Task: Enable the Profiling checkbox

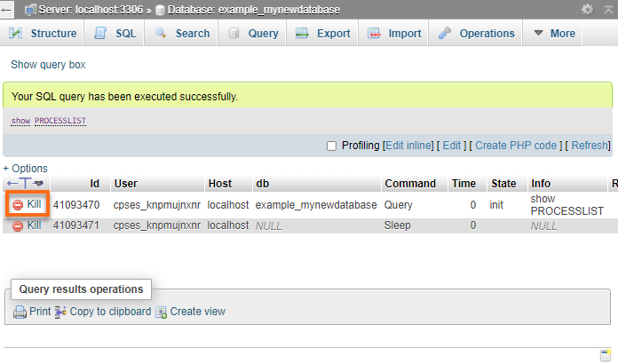Action: [x=331, y=146]
